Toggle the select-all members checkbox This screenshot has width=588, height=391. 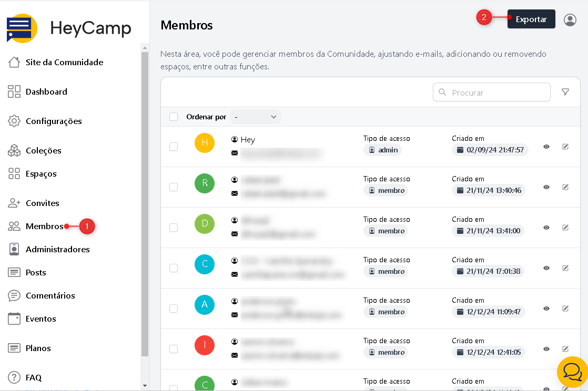(x=174, y=117)
